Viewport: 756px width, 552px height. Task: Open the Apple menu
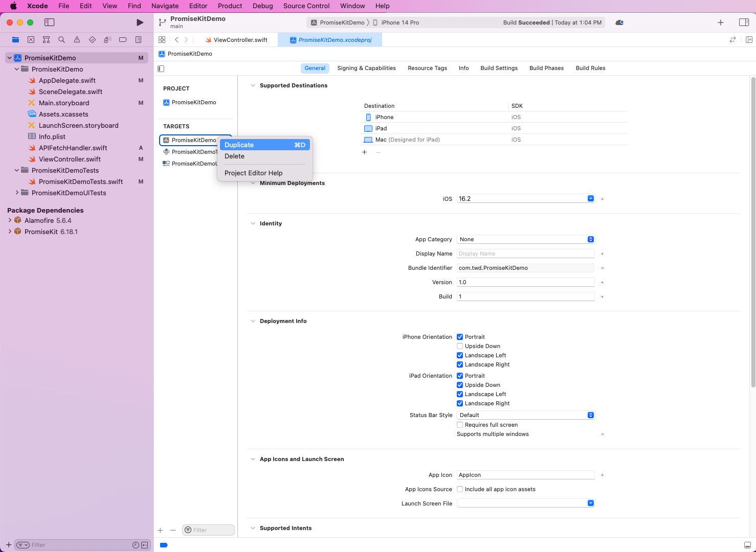pos(13,6)
